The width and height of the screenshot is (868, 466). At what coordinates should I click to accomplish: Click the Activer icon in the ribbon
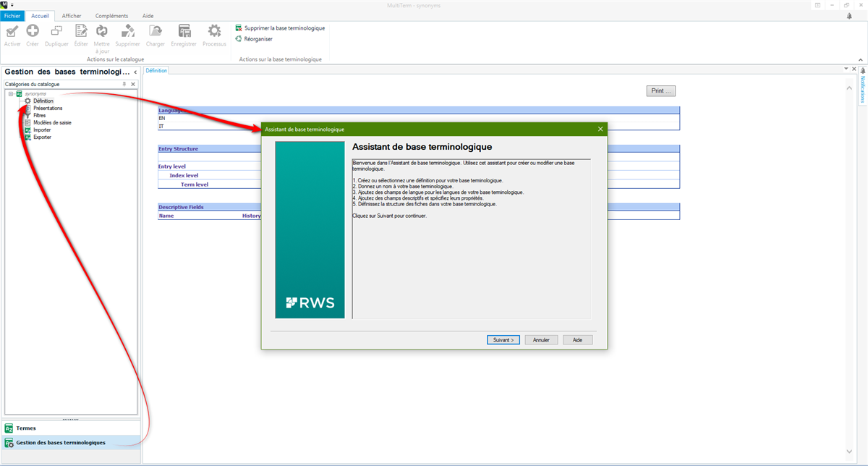tap(12, 30)
